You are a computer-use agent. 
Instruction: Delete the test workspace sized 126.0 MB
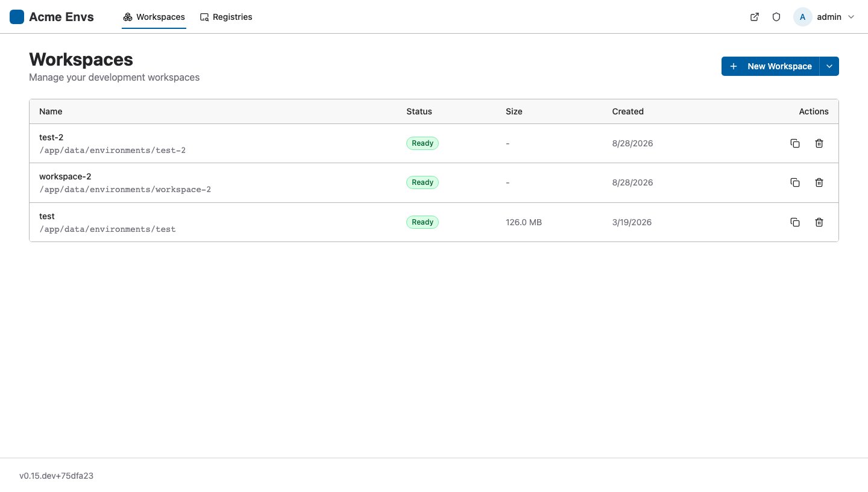point(819,222)
